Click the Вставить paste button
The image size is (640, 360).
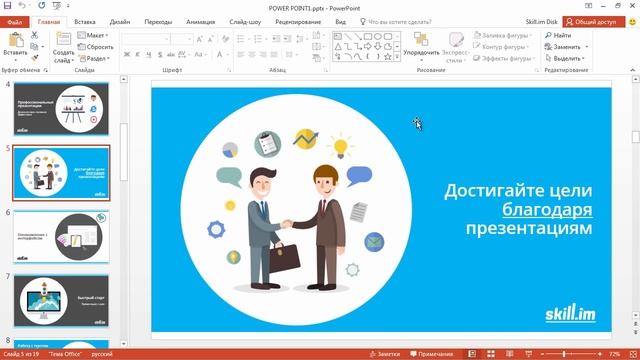(x=16, y=47)
